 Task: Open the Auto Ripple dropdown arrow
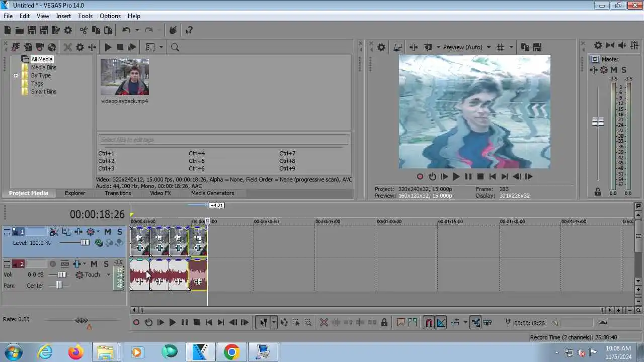pyautogui.click(x=465, y=323)
